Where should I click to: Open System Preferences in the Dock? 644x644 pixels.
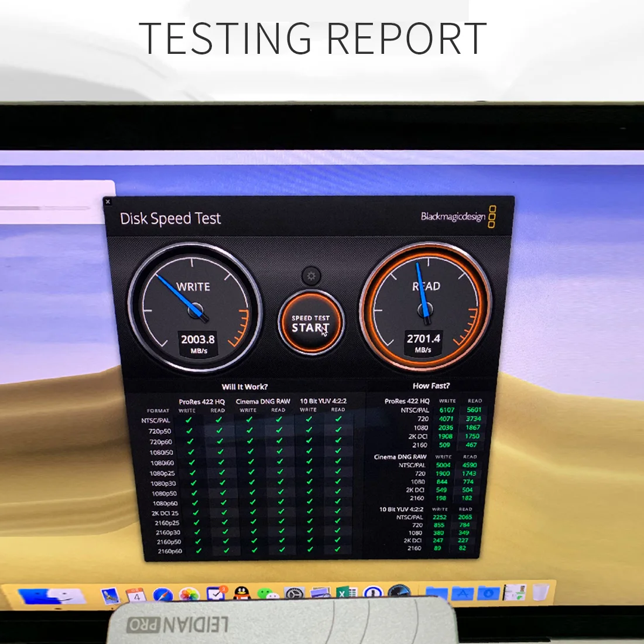294,593
